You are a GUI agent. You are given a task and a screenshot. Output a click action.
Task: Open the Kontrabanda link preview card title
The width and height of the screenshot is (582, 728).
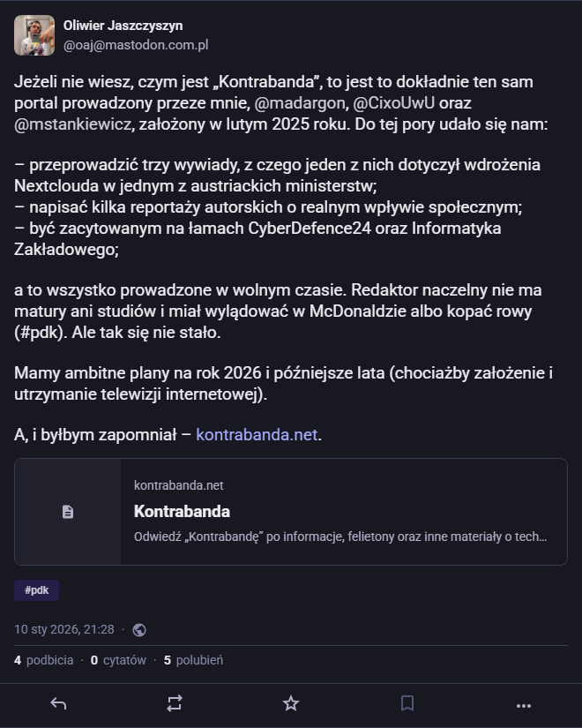point(182,511)
